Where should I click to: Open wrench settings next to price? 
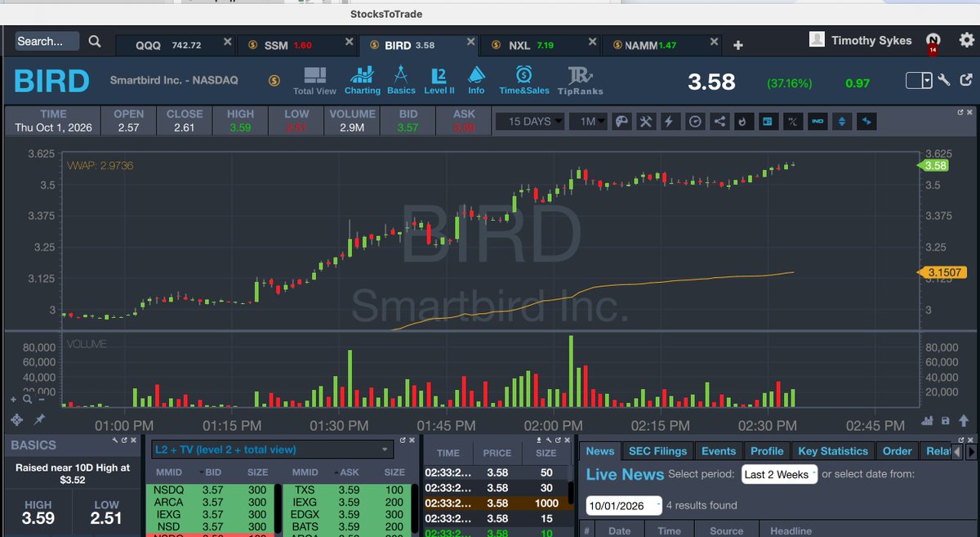(945, 80)
